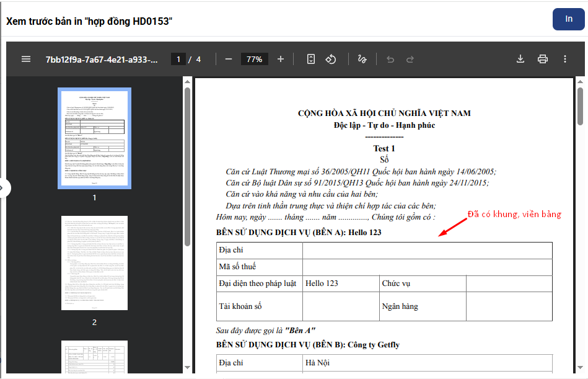Click the redo arrow icon
The width and height of the screenshot is (588, 379).
[x=410, y=60]
